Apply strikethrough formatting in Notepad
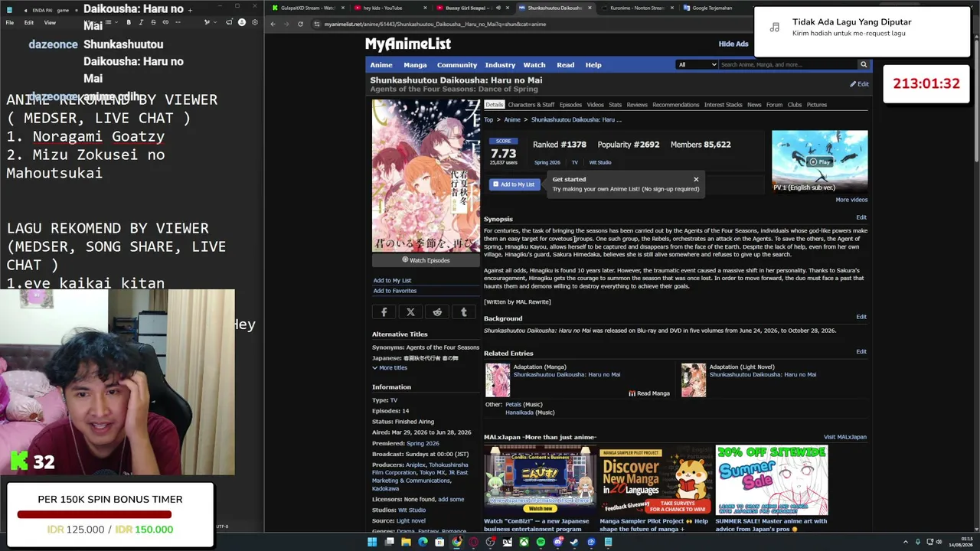980x551 pixels. 153,22
